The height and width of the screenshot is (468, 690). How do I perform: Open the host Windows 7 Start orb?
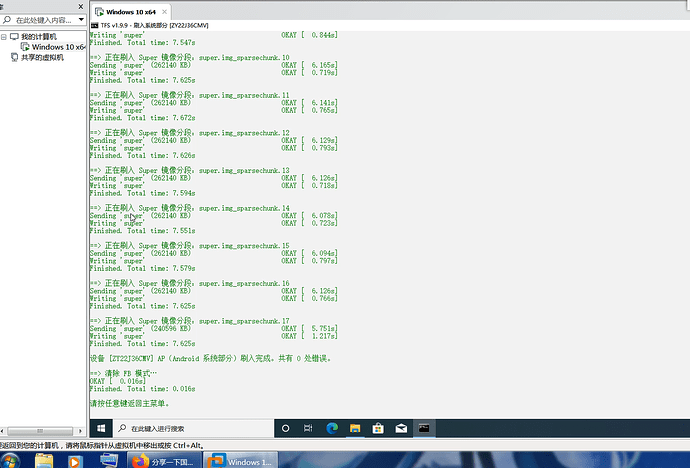[10, 461]
